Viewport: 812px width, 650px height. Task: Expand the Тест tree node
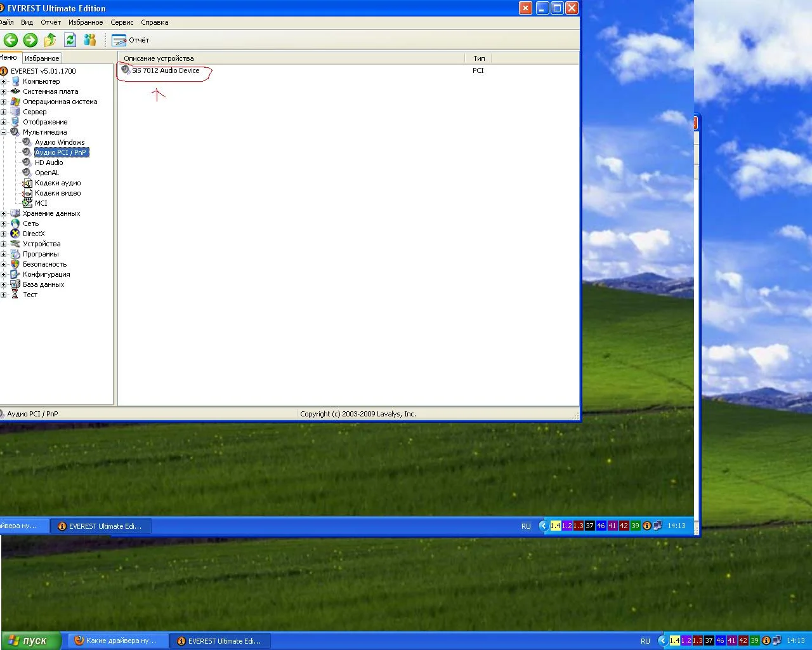[x=3, y=295]
